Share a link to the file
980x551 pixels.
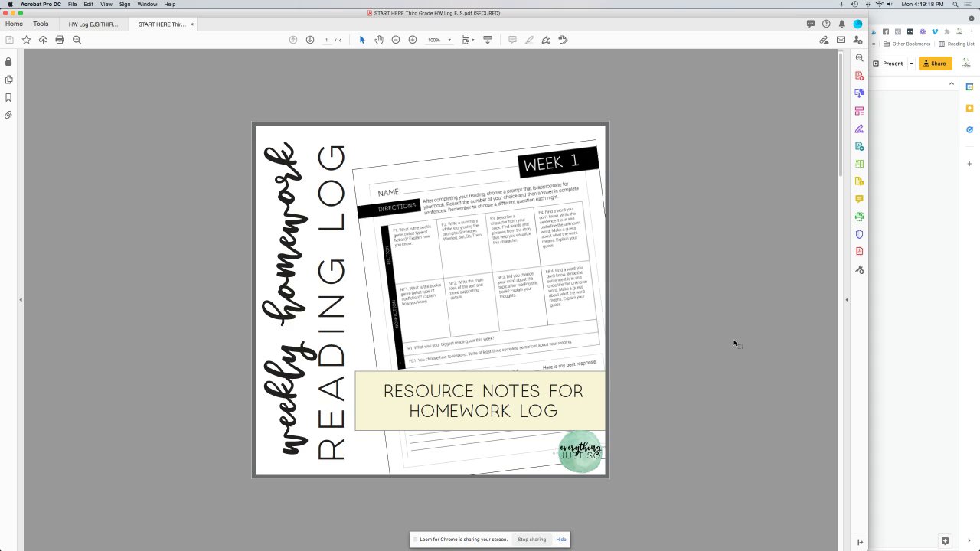click(x=824, y=40)
